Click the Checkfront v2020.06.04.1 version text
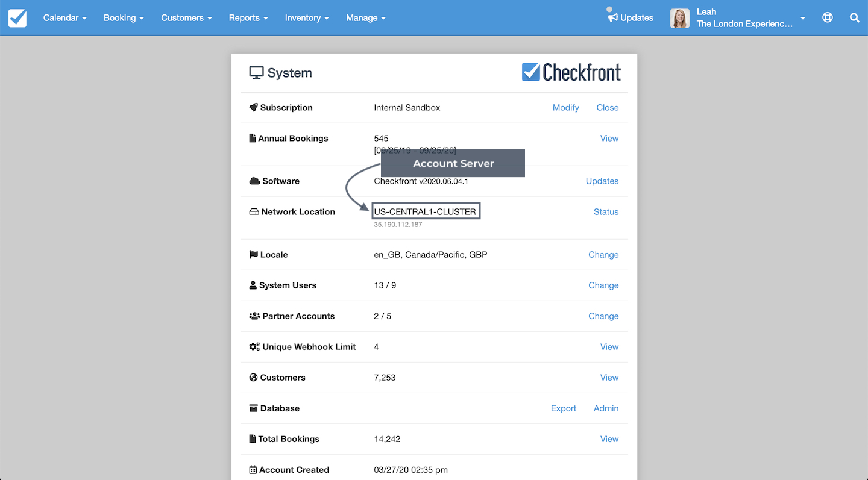Screen dimensions: 868x480 [421, 181]
